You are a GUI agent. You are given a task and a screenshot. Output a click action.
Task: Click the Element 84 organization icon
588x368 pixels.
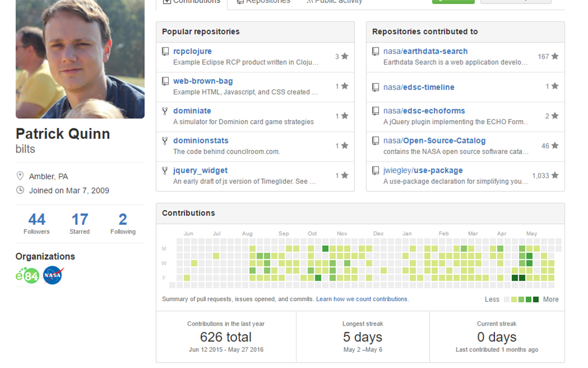(x=28, y=275)
